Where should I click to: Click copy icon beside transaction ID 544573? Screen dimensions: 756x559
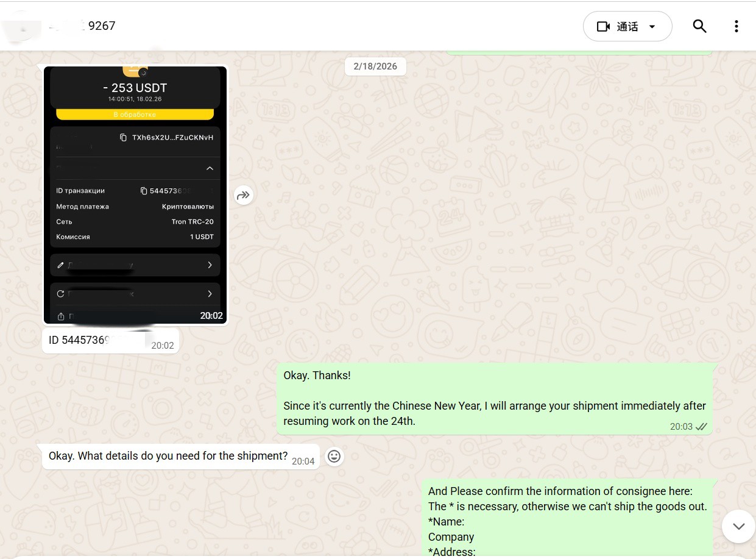[x=144, y=191]
